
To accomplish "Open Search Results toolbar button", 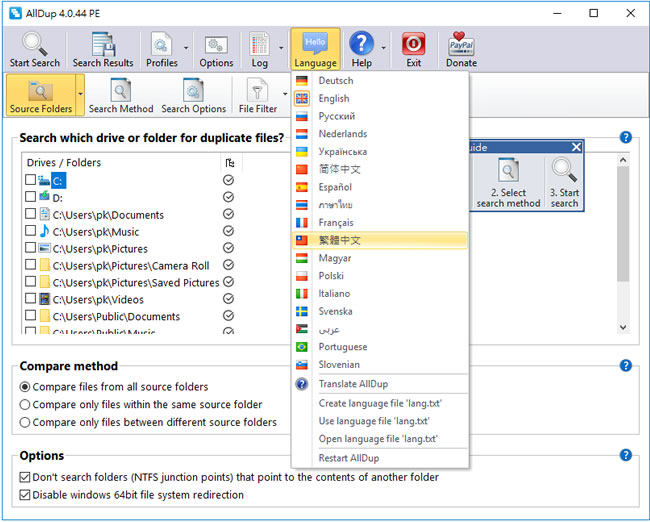I will click(103, 50).
